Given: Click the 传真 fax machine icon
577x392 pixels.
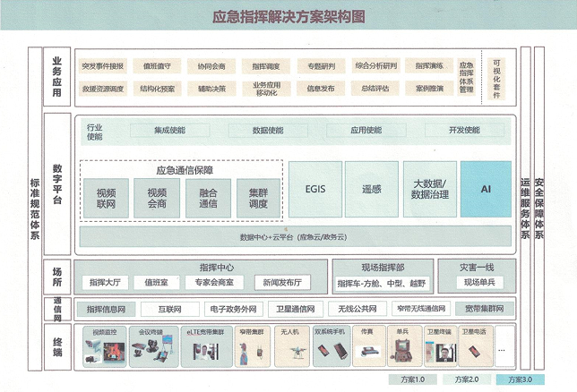Looking at the screenshot, I should [366, 351].
